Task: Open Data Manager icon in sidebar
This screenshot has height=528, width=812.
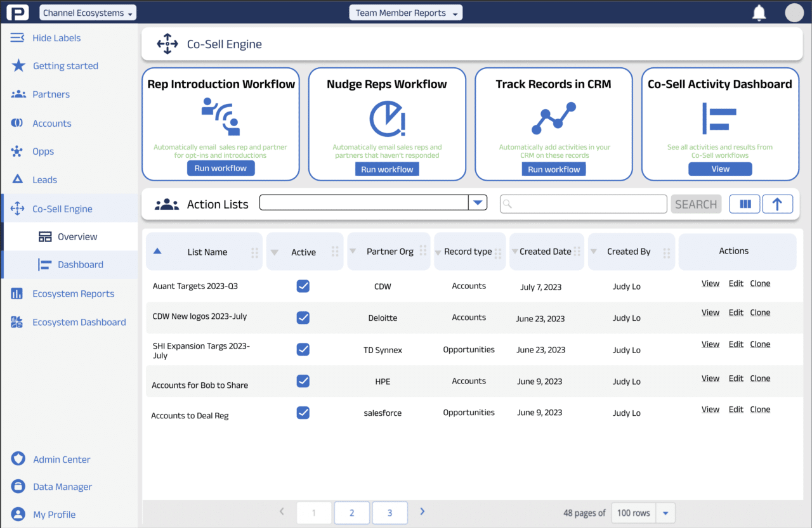Action: point(18,487)
